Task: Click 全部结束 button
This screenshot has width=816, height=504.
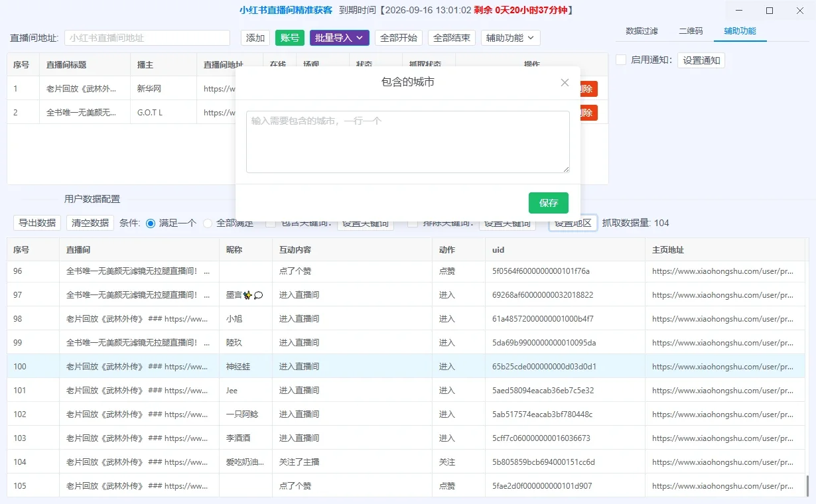Action: tap(452, 38)
